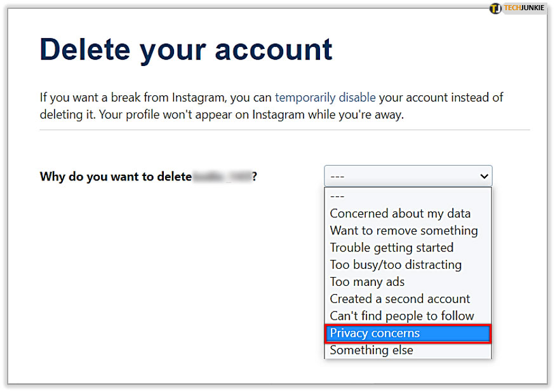The image size is (555, 392).
Task: Select the blank '---' option
Action: pos(408,196)
